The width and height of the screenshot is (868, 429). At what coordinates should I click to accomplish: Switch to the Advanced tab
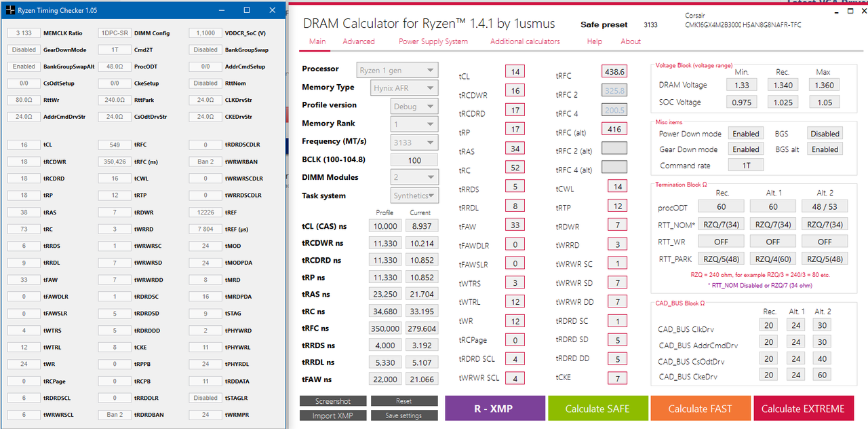[x=359, y=41]
